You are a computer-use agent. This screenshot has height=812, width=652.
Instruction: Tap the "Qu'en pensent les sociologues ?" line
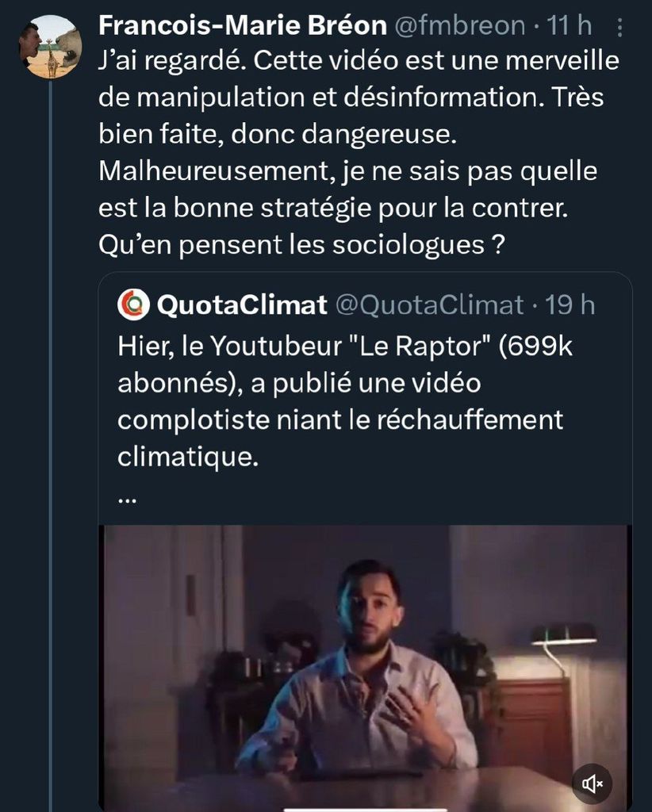301,245
